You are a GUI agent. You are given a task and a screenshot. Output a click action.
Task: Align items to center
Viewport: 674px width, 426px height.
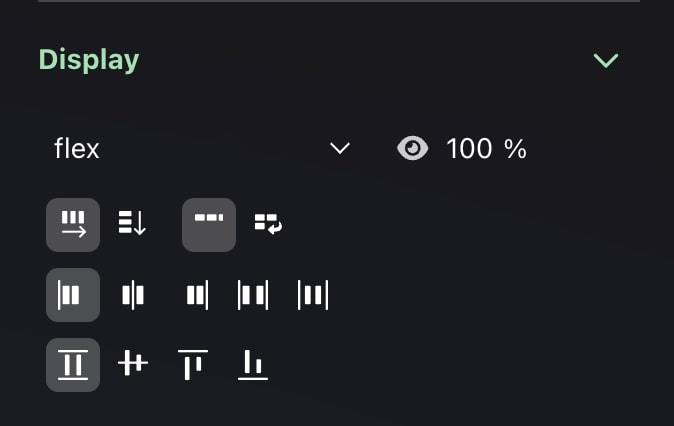[x=132, y=365]
